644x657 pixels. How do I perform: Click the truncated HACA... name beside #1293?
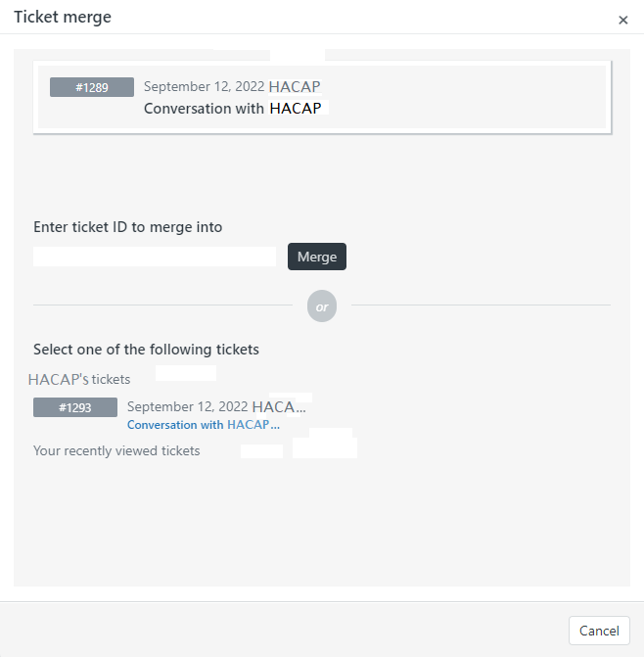[279, 406]
